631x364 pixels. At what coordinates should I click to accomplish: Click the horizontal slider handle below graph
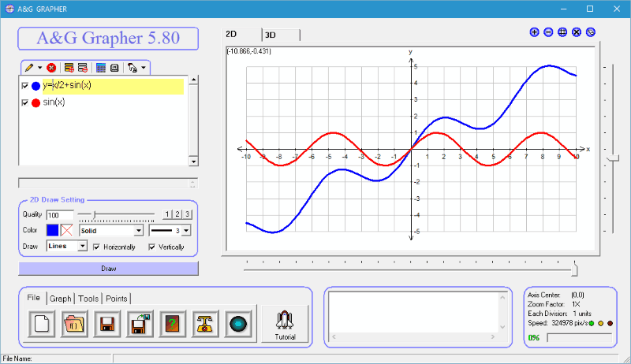(x=574, y=269)
